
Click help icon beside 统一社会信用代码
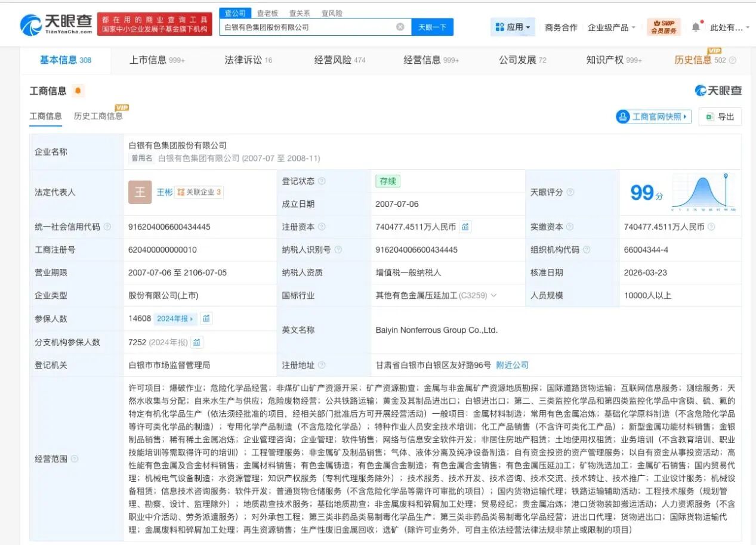(107, 227)
